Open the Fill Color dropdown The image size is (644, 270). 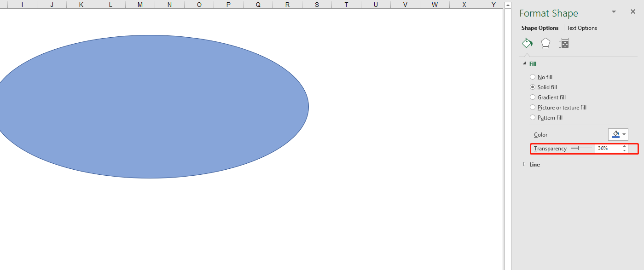click(624, 134)
